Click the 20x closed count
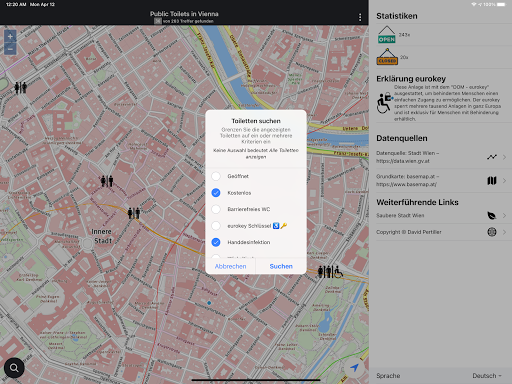The image size is (512, 384). pyautogui.click(x=404, y=57)
